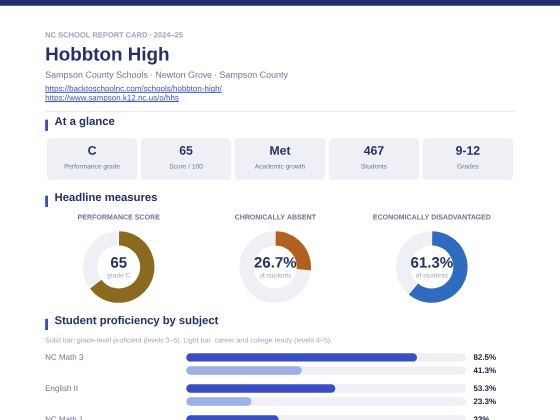Click the PERFORMANCE SCORE chart label
Viewport: 560px width, 420px height.
(119, 217)
